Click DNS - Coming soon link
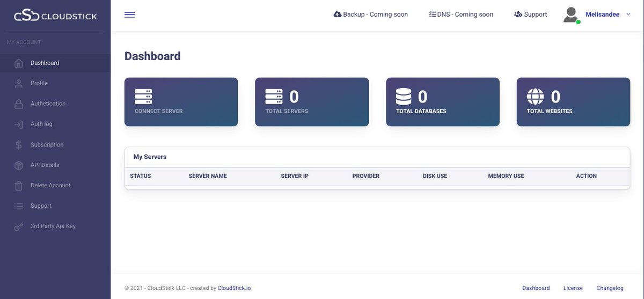 click(461, 14)
